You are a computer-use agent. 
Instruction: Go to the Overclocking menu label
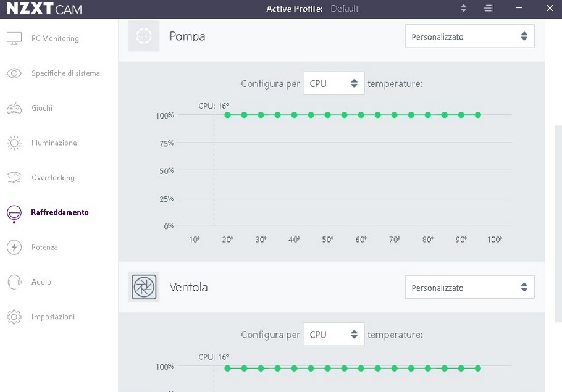pos(53,178)
